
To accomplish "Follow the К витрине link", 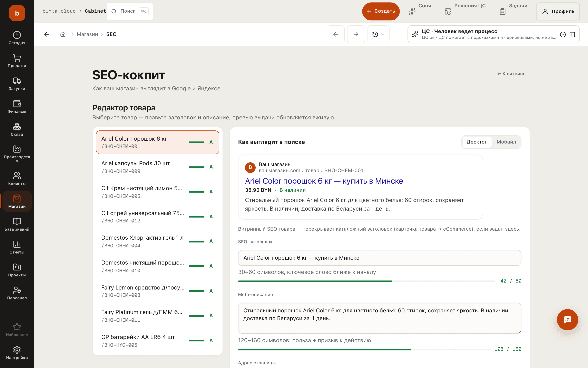I will [x=511, y=74].
